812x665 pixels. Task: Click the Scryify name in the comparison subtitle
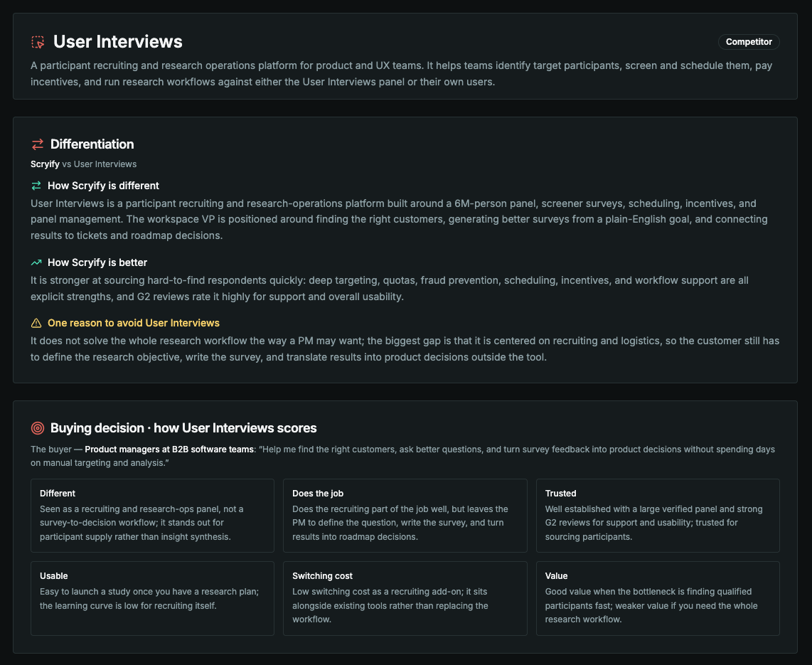(45, 164)
